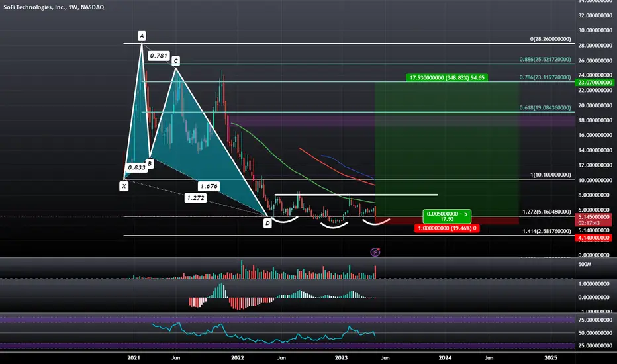This screenshot has width=617, height=364.
Task: Click the 0.618(19.084360000) Fibonacci label
Action: pyautogui.click(x=545, y=107)
